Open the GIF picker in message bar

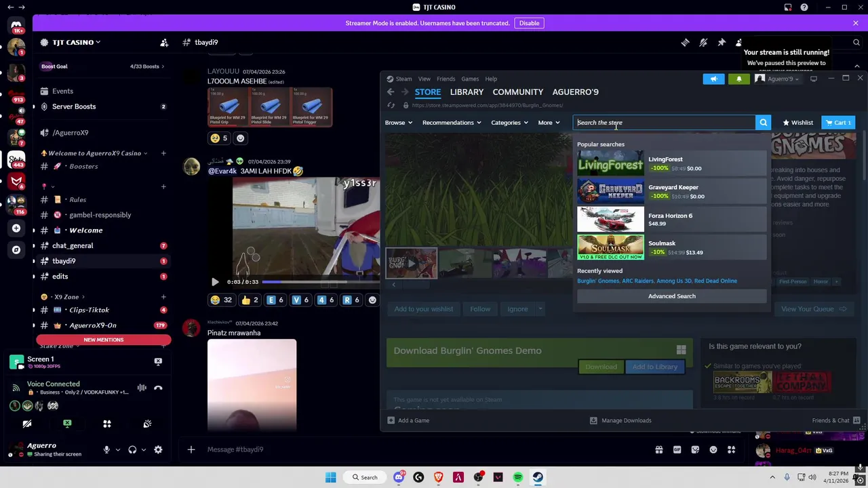(677, 449)
